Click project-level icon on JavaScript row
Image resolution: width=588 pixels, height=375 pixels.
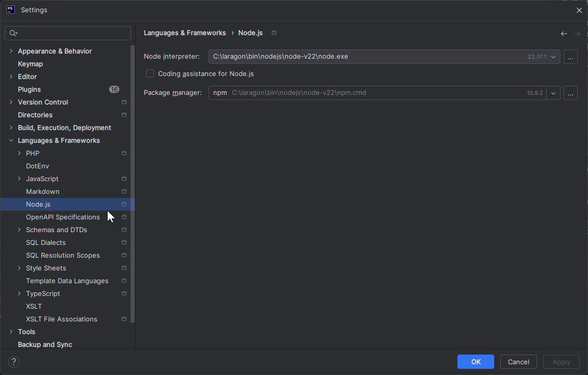124,179
